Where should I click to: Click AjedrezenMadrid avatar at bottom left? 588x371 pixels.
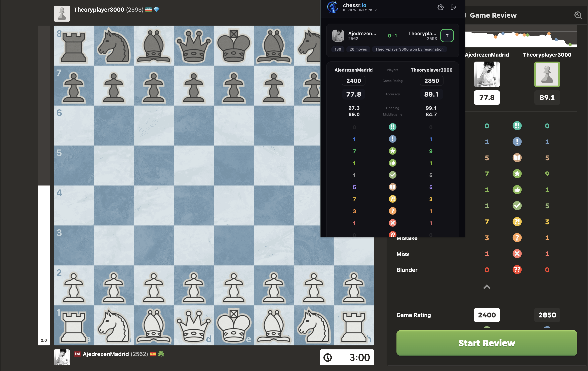pyautogui.click(x=62, y=357)
